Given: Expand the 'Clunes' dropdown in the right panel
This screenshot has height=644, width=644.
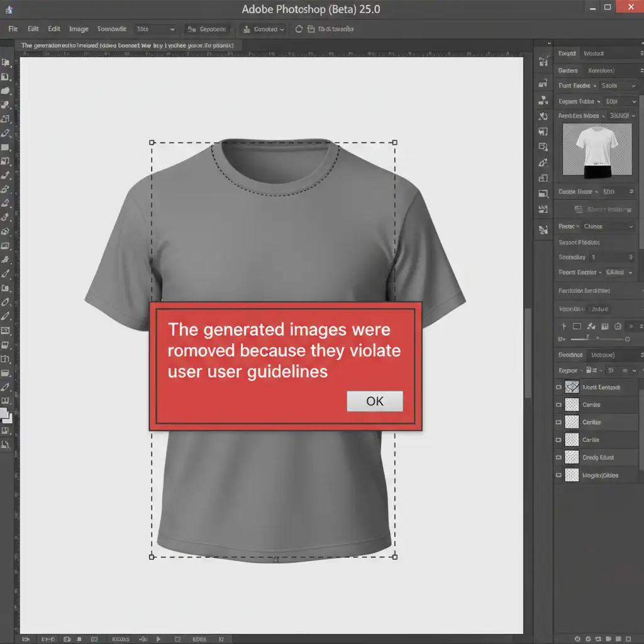Looking at the screenshot, I should (608, 226).
